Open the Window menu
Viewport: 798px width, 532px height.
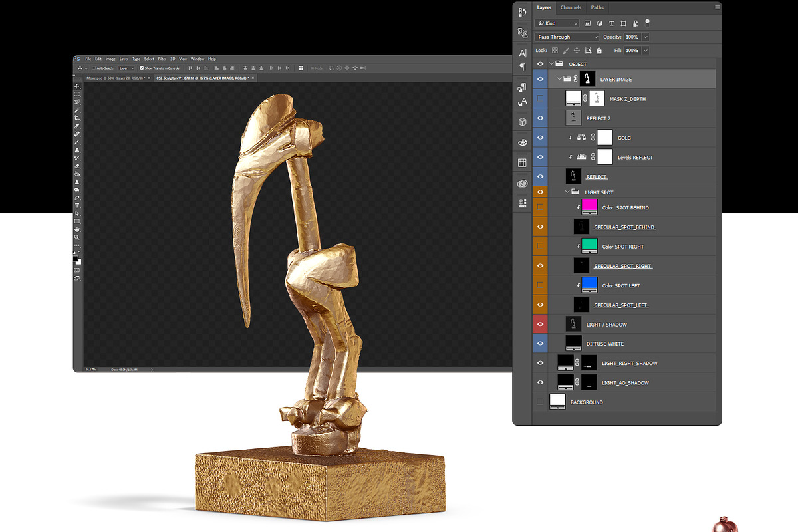198,59
